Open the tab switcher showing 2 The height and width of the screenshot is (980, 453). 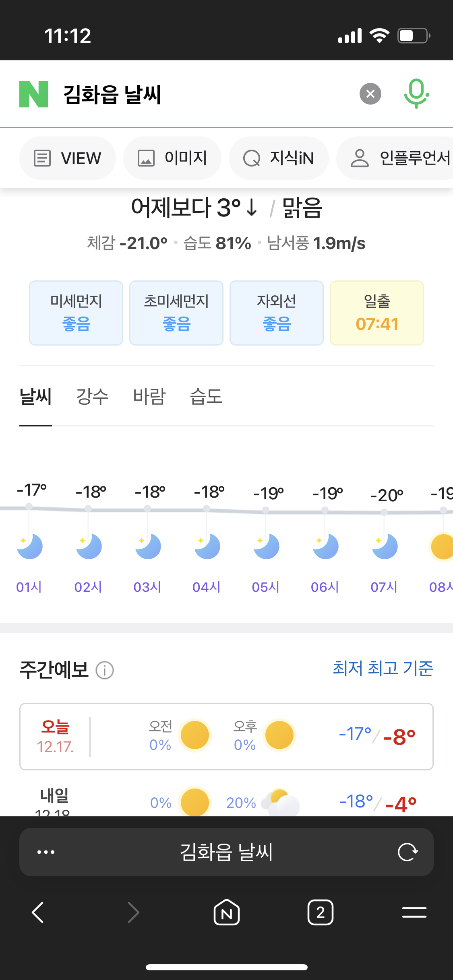pos(320,912)
